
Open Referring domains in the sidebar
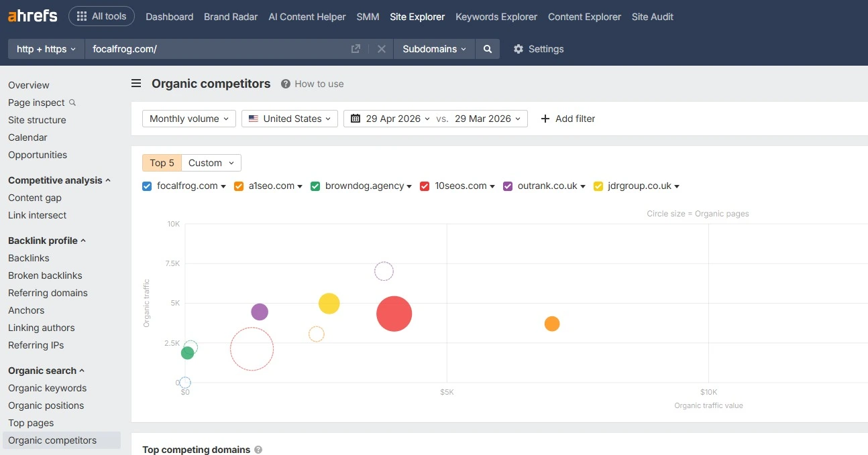click(x=48, y=293)
